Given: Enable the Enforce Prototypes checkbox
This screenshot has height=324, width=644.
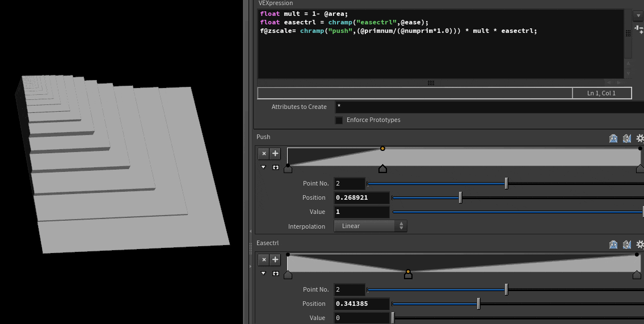Looking at the screenshot, I should click(x=339, y=120).
